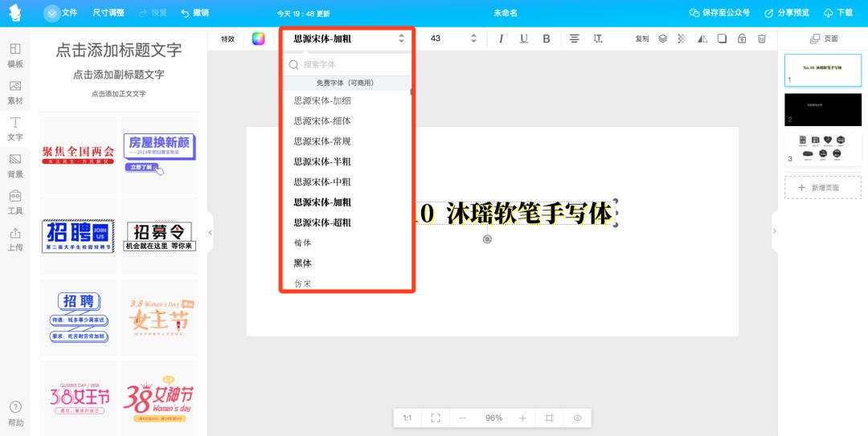
Task: Toggle the lock icon
Action: (x=742, y=39)
